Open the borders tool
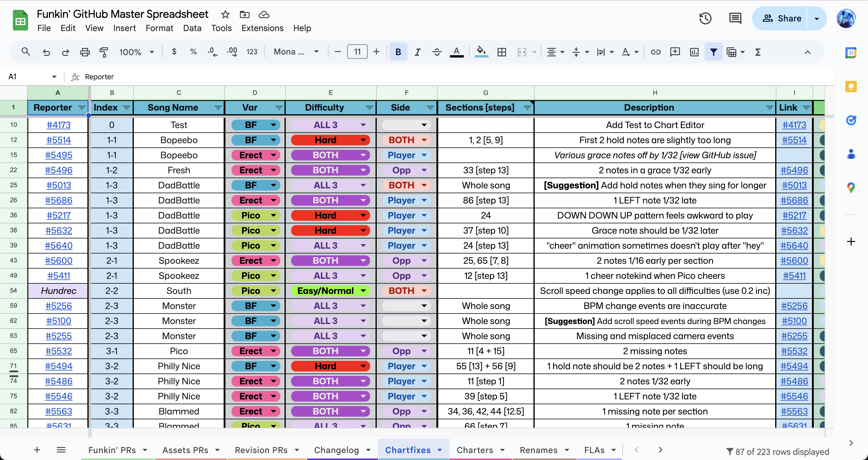This screenshot has height=460, width=868. 502,52
